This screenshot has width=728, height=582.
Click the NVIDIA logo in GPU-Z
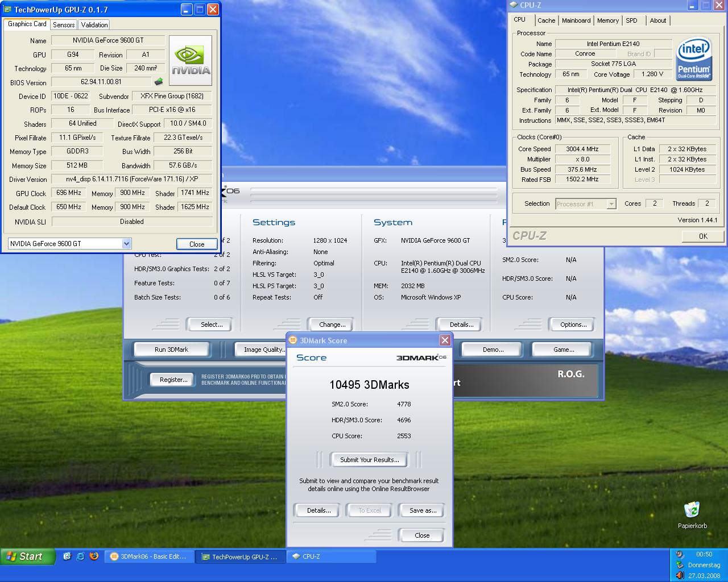(x=191, y=61)
